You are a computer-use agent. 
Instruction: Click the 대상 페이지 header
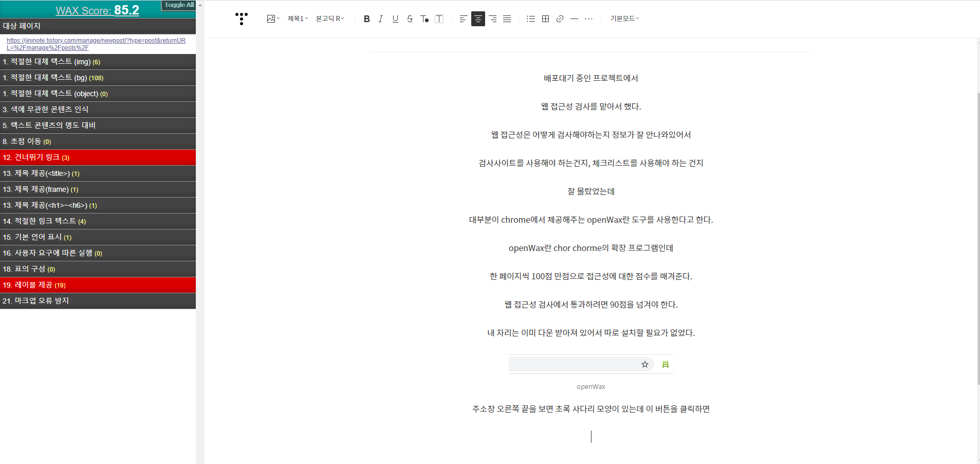tap(98, 26)
